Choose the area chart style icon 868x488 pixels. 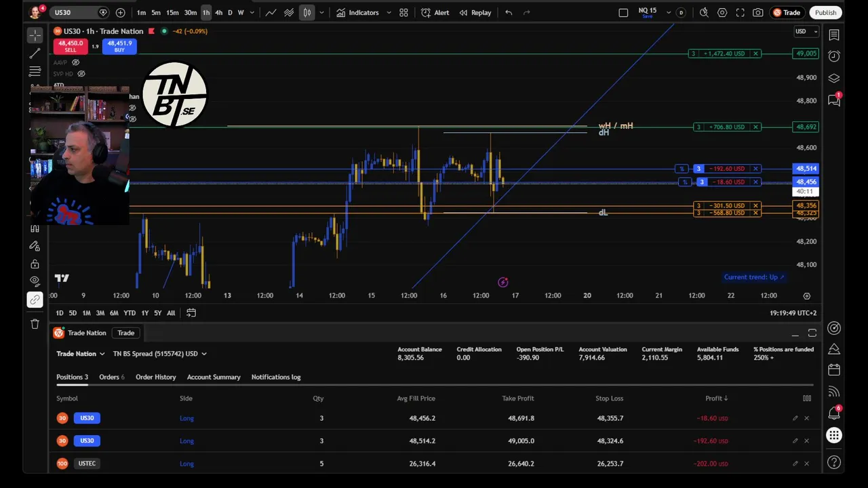point(289,12)
